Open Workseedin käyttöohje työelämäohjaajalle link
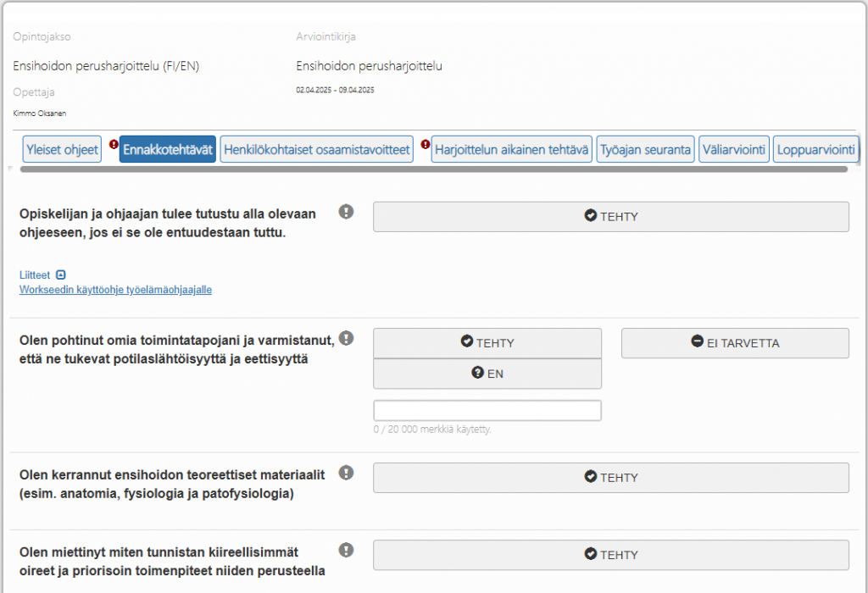The height and width of the screenshot is (593, 868). pos(115,290)
